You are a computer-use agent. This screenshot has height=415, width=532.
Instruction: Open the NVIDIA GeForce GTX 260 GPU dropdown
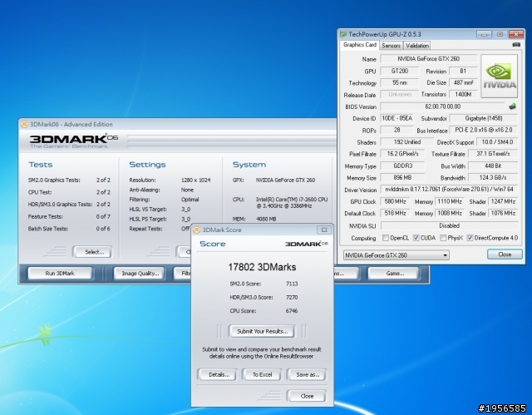397,255
